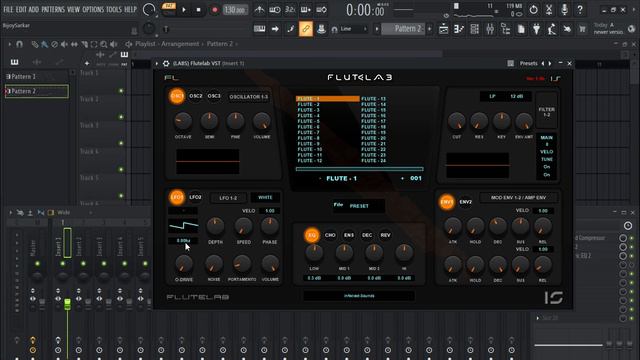Open the snap mode Line dropdown

coord(353,29)
